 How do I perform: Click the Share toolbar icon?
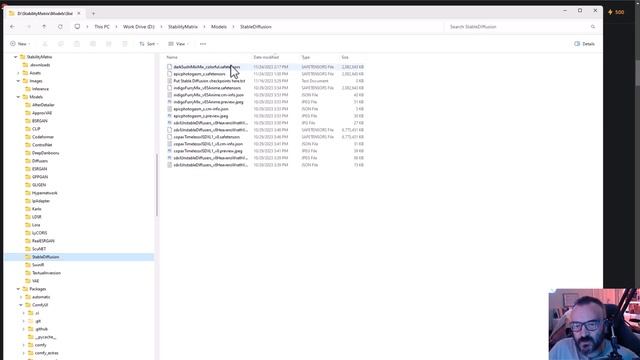click(109, 44)
